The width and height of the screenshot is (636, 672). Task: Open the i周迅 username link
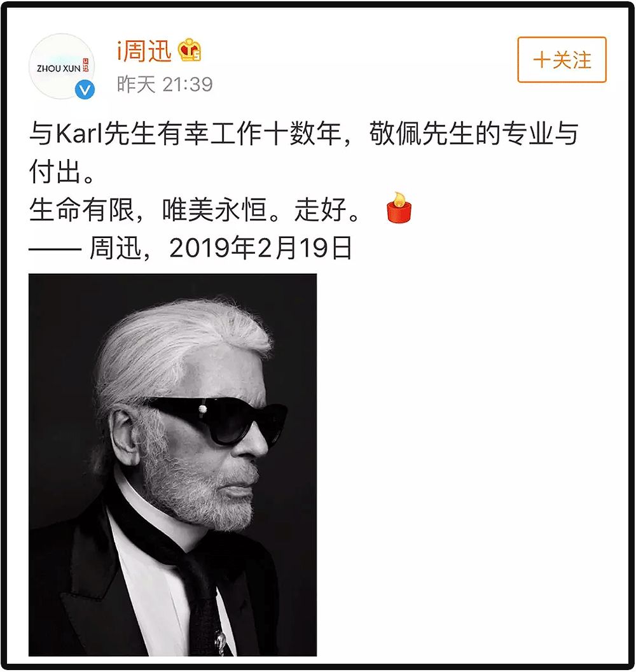tap(144, 51)
